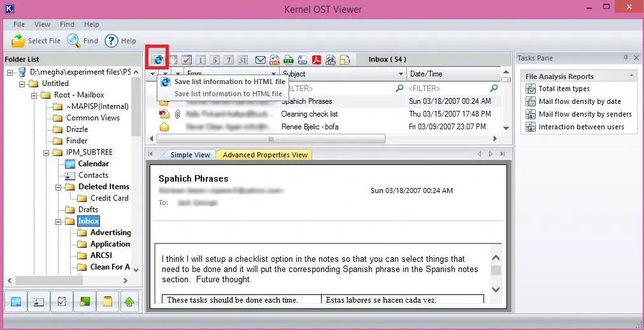Click the green journal button at bottom
This screenshot has width=644, height=330.
click(x=85, y=302)
